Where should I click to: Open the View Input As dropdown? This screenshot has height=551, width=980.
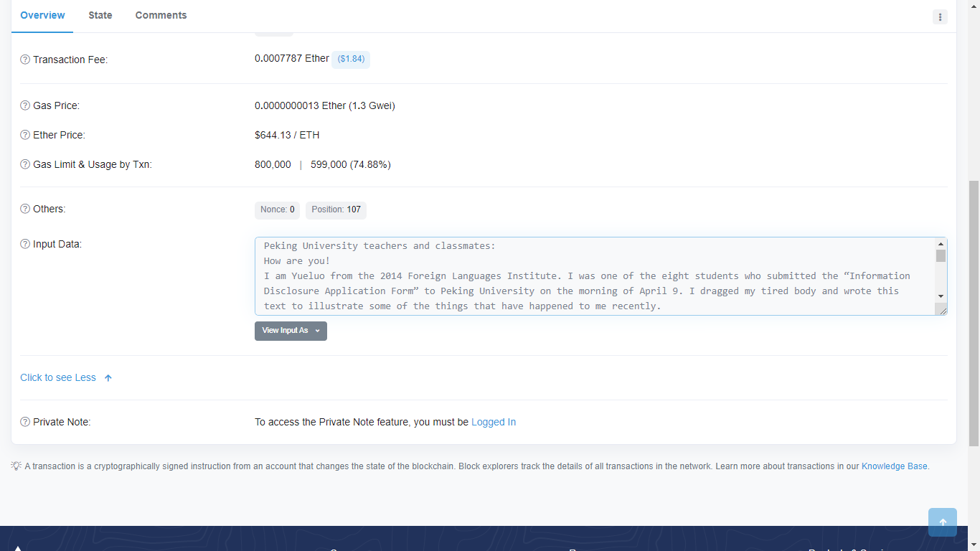coord(291,331)
